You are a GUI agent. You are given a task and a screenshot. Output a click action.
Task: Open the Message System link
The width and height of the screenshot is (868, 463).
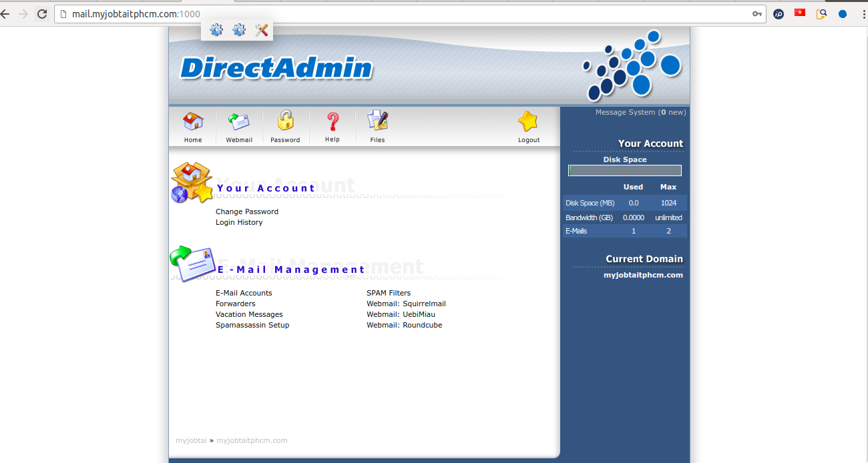pyautogui.click(x=640, y=112)
